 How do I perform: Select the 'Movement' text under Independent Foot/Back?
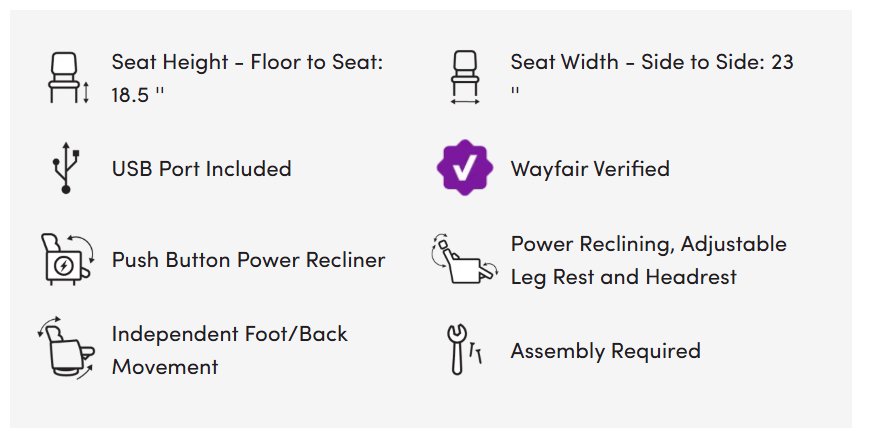tap(165, 367)
